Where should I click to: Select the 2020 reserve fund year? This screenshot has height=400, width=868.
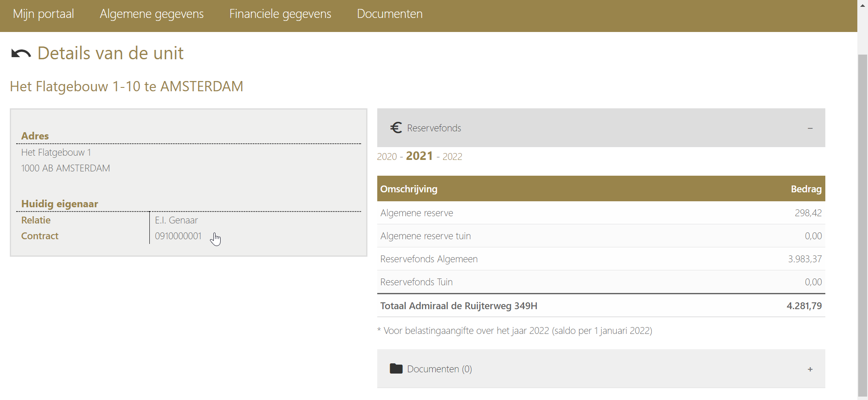click(x=387, y=156)
